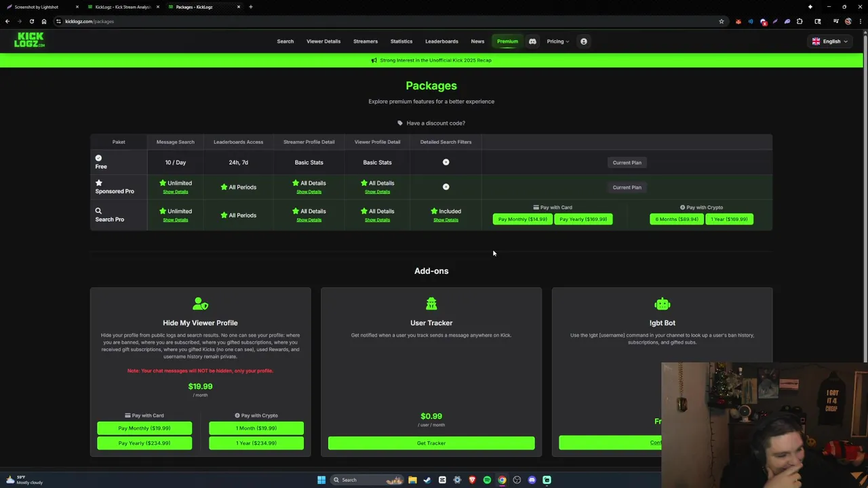Open the English language selector
Image resolution: width=868 pixels, height=488 pixels.
[830, 41]
